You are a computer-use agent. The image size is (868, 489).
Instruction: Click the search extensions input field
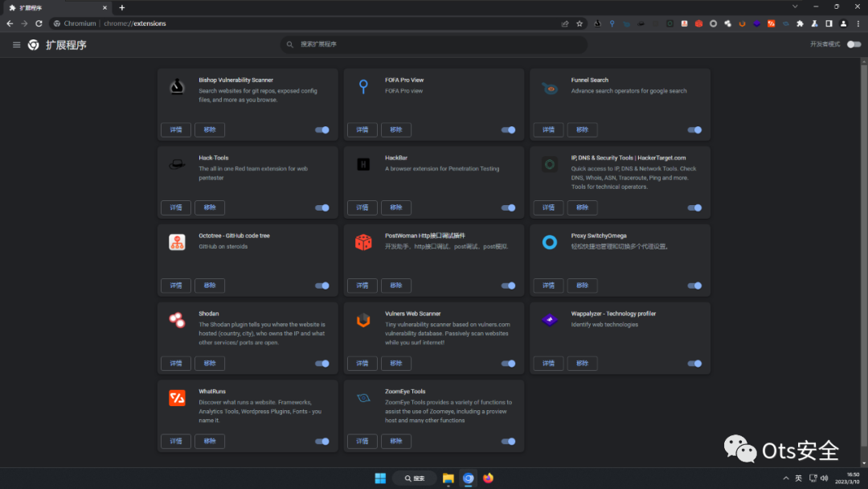(x=434, y=44)
